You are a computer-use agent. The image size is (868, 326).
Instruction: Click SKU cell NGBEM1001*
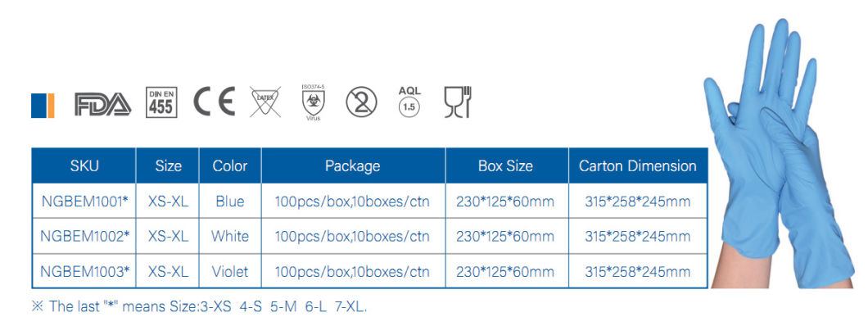[x=84, y=201]
